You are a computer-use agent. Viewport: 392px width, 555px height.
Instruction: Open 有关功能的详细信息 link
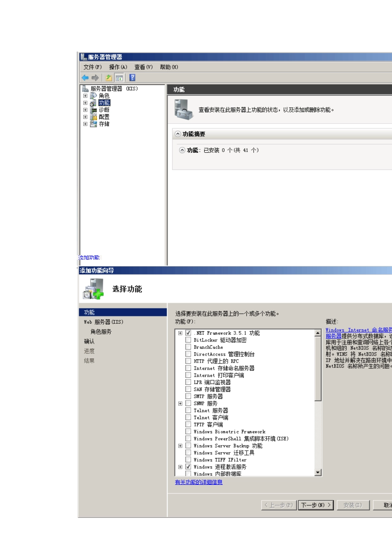[198, 482]
